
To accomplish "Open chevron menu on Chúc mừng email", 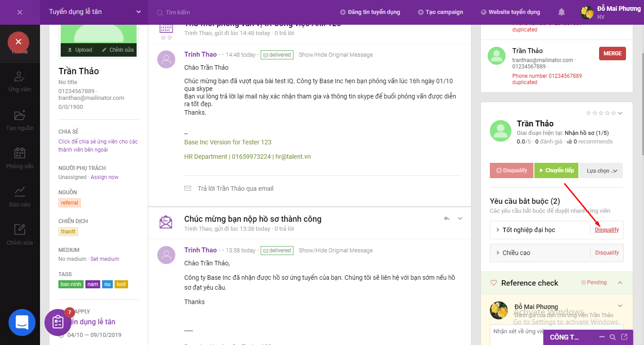I will [460, 219].
